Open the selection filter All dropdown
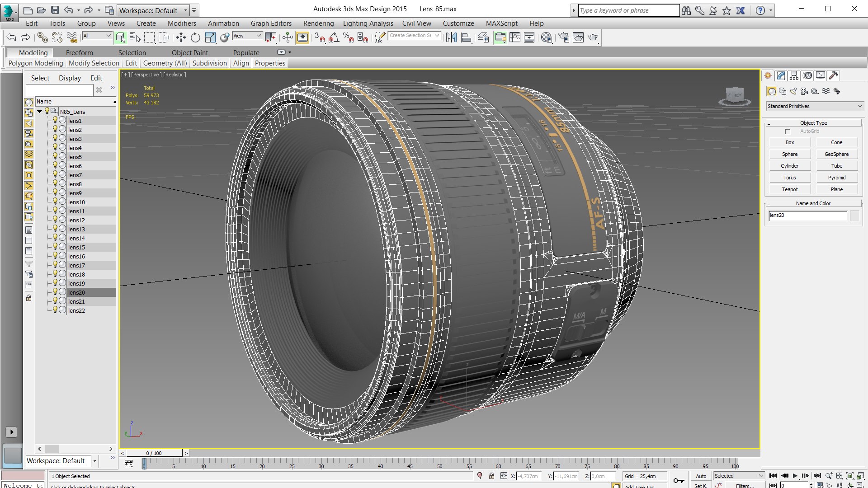The height and width of the screenshot is (488, 868). pyautogui.click(x=97, y=36)
